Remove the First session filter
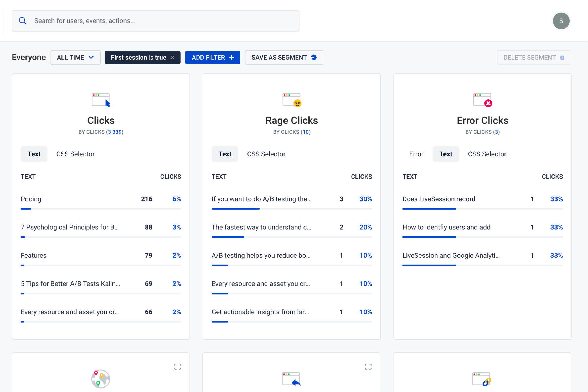 [x=173, y=58]
